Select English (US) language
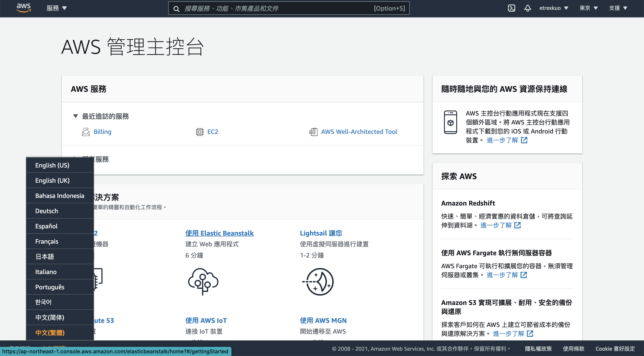 [x=60, y=165]
